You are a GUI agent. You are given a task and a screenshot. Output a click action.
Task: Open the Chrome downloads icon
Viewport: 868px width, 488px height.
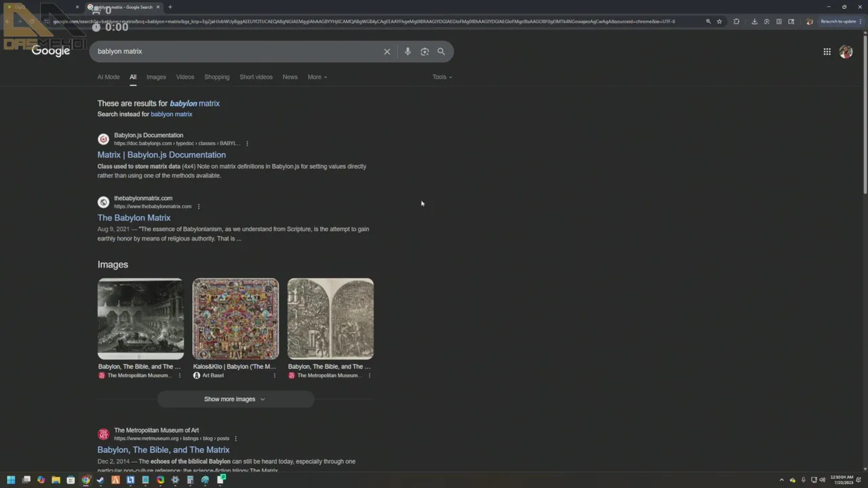754,22
